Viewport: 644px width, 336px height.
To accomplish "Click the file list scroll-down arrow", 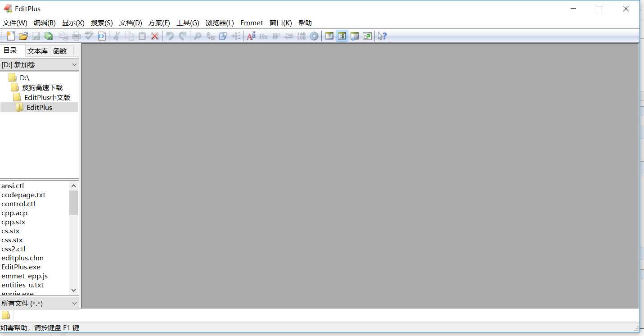I will 74,291.
